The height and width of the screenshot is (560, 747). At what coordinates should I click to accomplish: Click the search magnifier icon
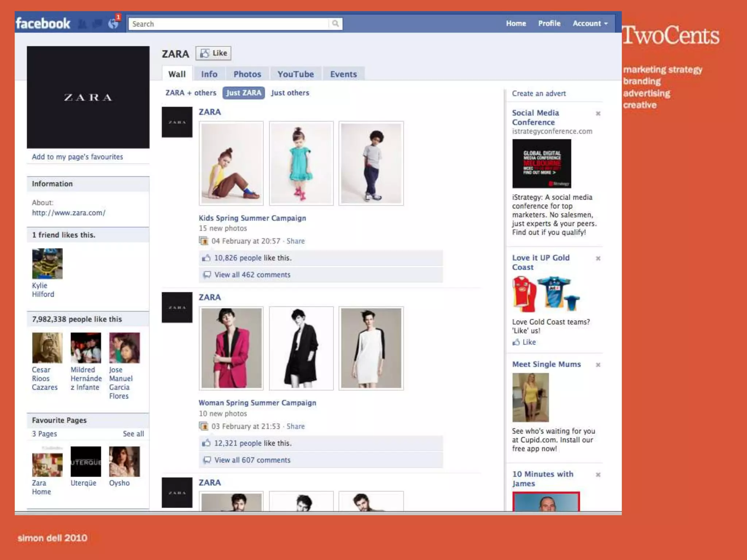coord(335,24)
